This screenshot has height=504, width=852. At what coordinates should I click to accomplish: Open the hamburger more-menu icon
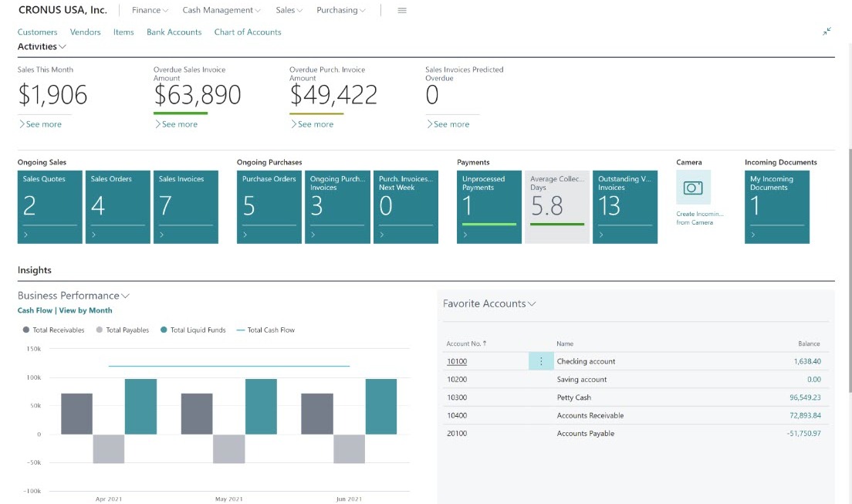coord(402,11)
